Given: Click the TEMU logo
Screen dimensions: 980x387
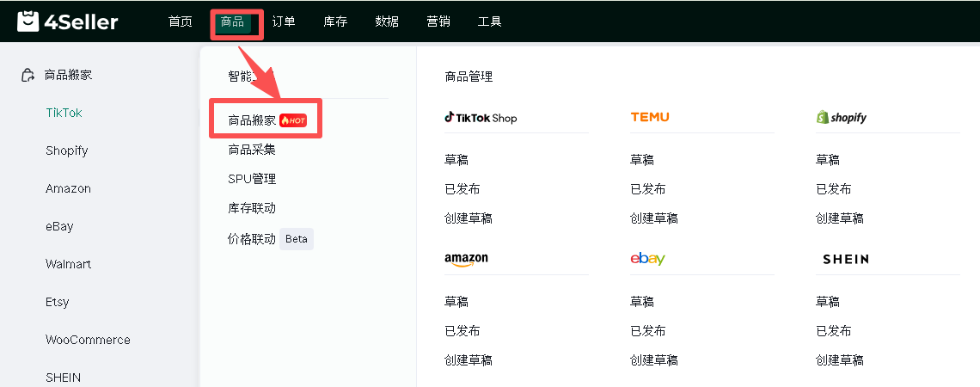Looking at the screenshot, I should 649,117.
